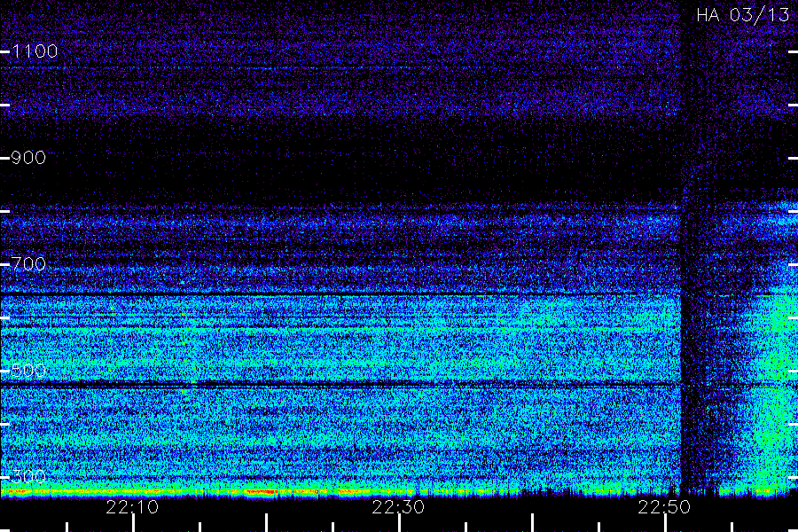Click the 22:50 time axis label
The image size is (798, 532).
click(665, 507)
